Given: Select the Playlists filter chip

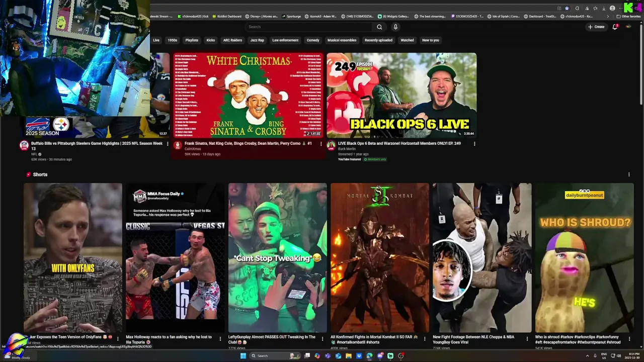Looking at the screenshot, I should click(192, 40).
